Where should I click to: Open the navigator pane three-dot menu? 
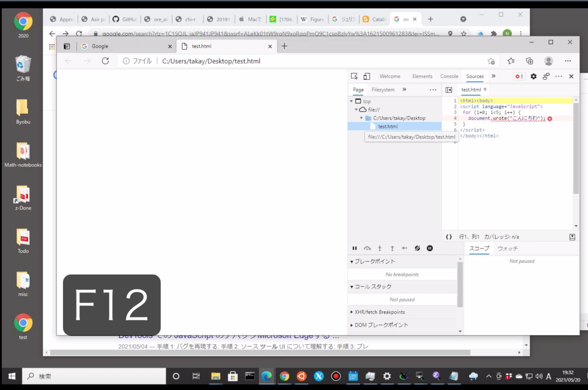(x=433, y=89)
